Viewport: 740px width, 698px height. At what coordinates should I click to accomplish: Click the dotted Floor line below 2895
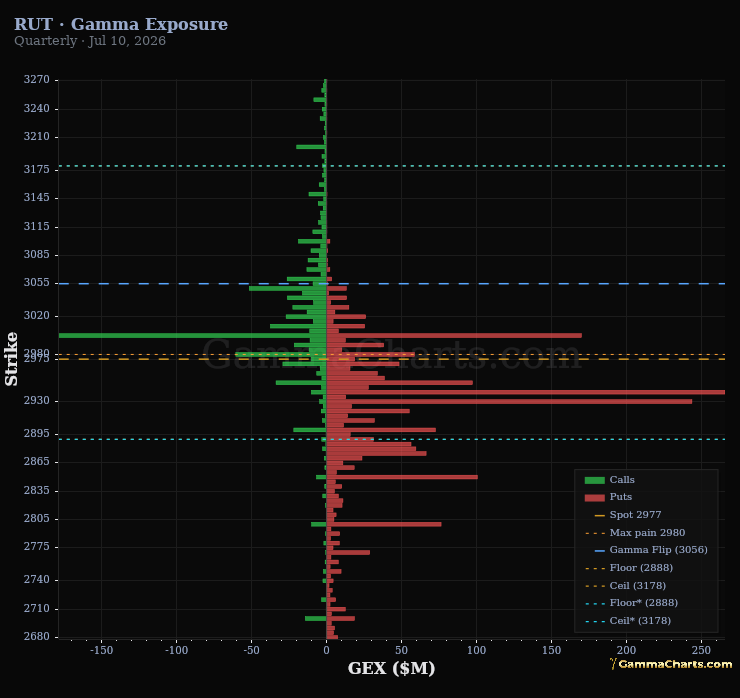(x=392, y=439)
